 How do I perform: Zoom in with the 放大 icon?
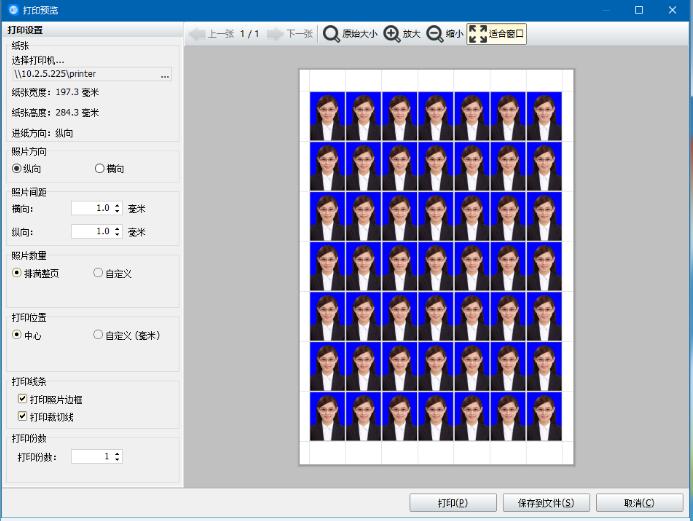click(x=391, y=34)
